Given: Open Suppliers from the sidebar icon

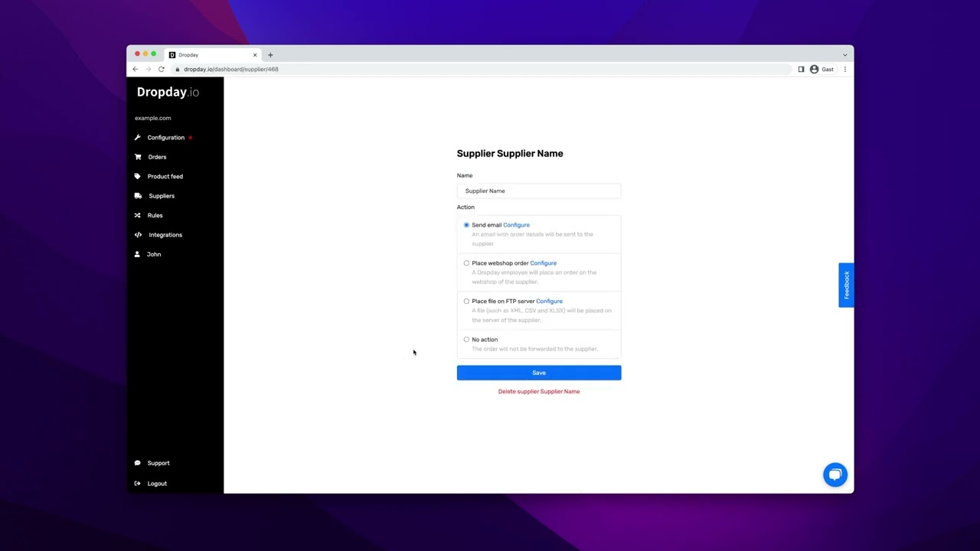Looking at the screenshot, I should [139, 196].
